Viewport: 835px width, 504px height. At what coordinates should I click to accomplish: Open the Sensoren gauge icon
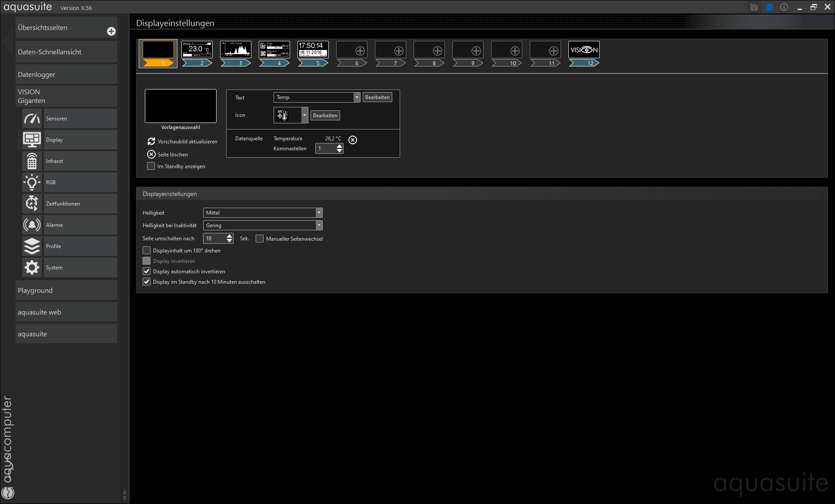point(32,119)
